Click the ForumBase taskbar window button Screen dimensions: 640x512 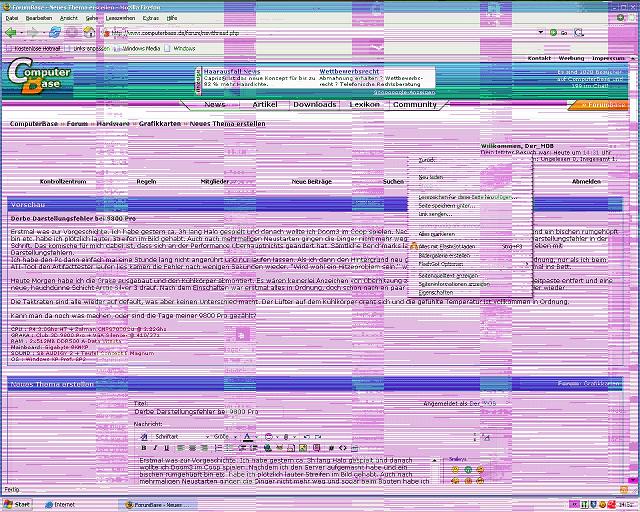point(157,505)
